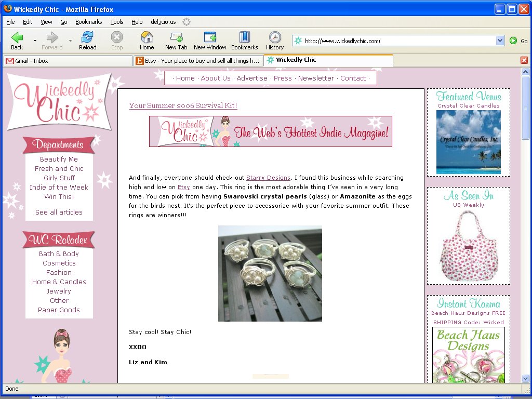Click the Wickedly Chic sidebar logo

(59, 101)
